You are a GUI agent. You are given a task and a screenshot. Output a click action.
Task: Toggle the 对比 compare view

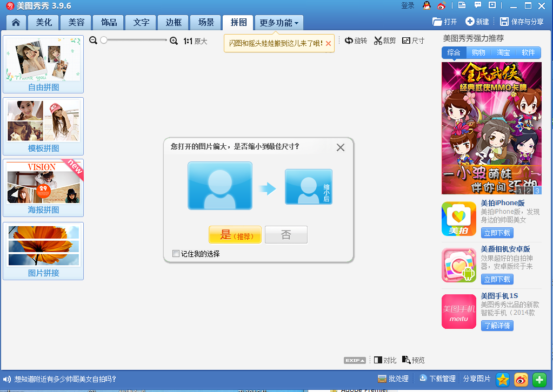(x=385, y=360)
